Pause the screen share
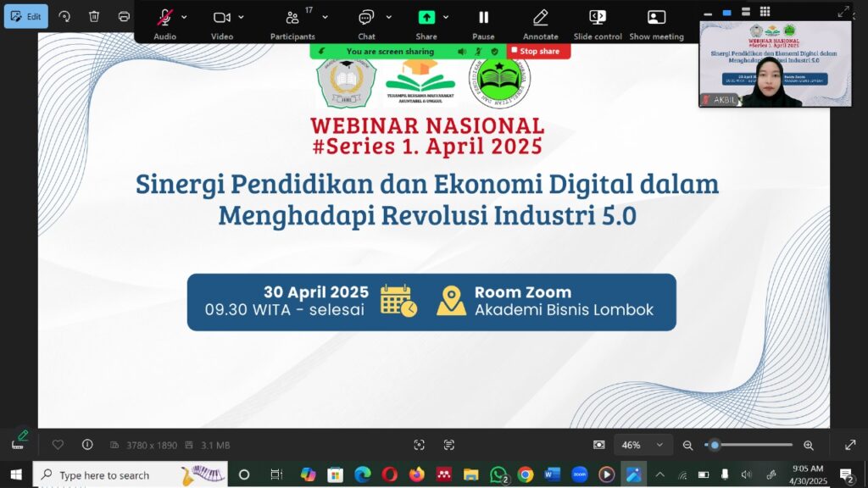The image size is (868, 488). pos(483,24)
